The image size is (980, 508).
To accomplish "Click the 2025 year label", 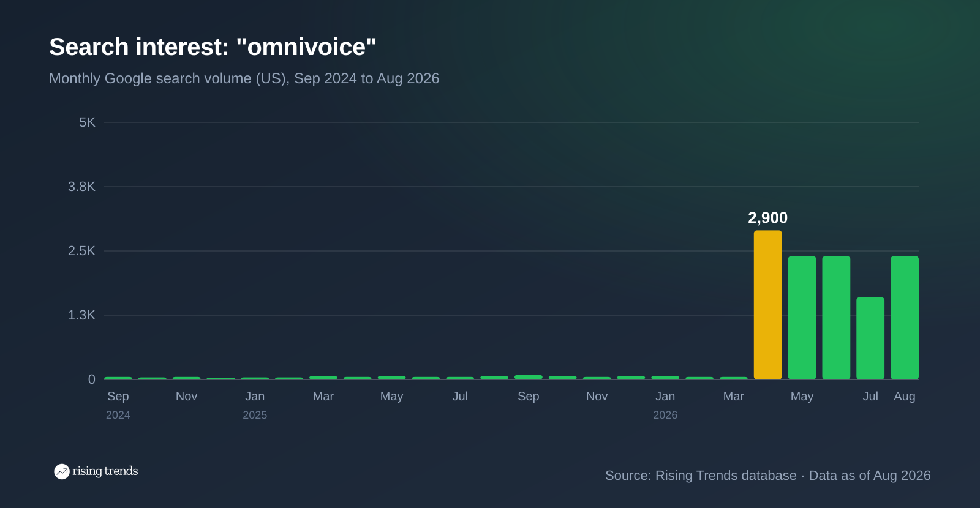I will tap(255, 415).
